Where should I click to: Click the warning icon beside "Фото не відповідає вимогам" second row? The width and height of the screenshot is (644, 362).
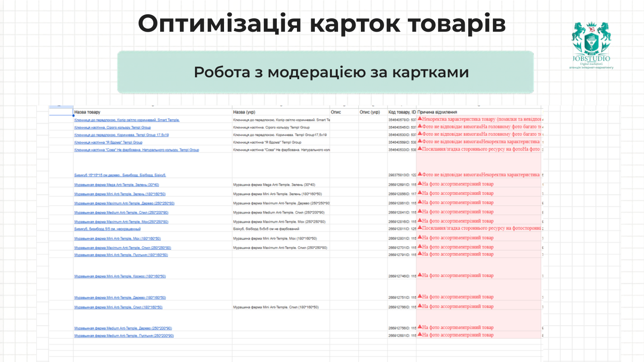[x=419, y=127]
